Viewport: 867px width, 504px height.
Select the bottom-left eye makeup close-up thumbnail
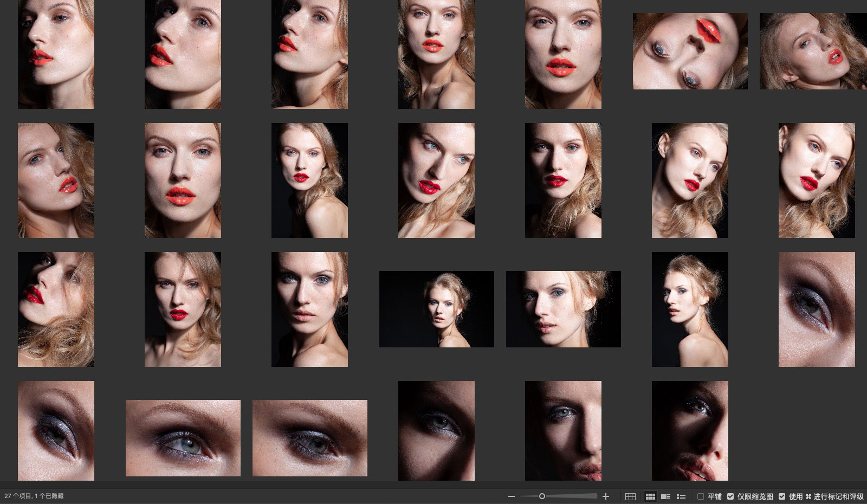pyautogui.click(x=56, y=430)
